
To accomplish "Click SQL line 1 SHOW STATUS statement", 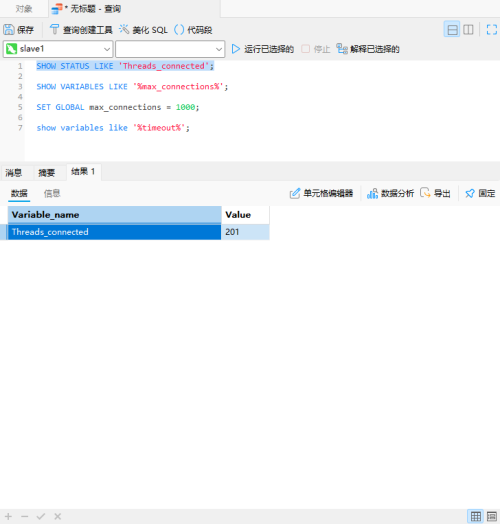I will point(125,66).
